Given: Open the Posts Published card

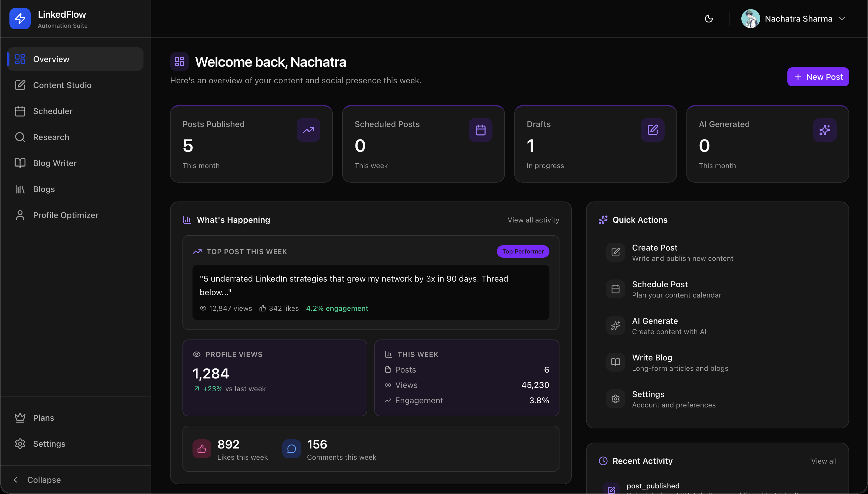Looking at the screenshot, I should [x=251, y=144].
